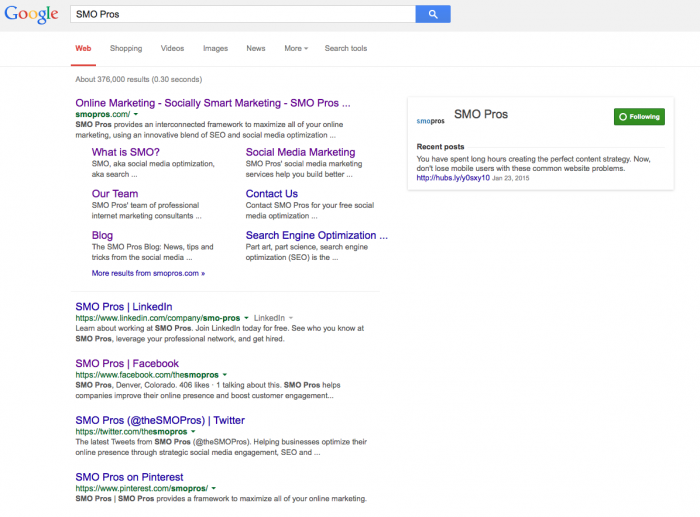Open the Social Media Marketing sitelink
700x517 pixels.
(300, 152)
